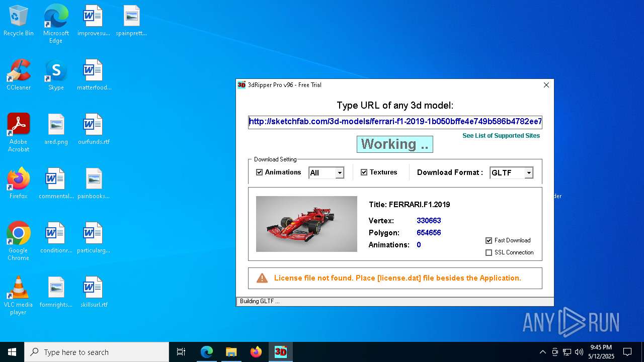Select the commental... document icon
Image resolution: width=644 pixels, height=362 pixels.
coord(56,184)
